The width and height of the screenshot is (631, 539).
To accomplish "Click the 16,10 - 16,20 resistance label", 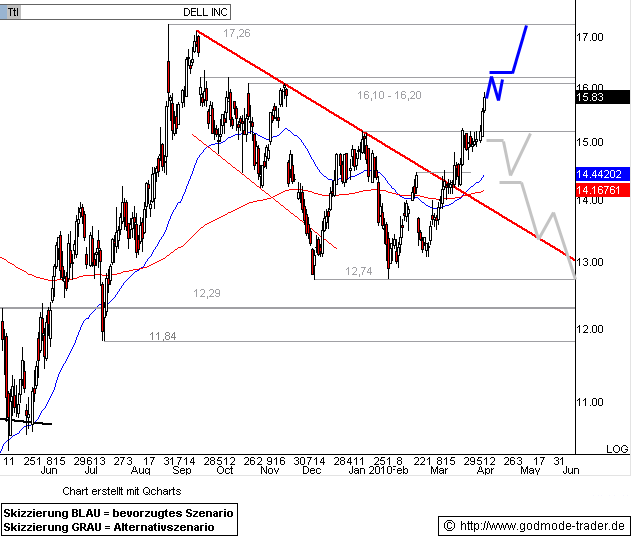I will (x=389, y=95).
